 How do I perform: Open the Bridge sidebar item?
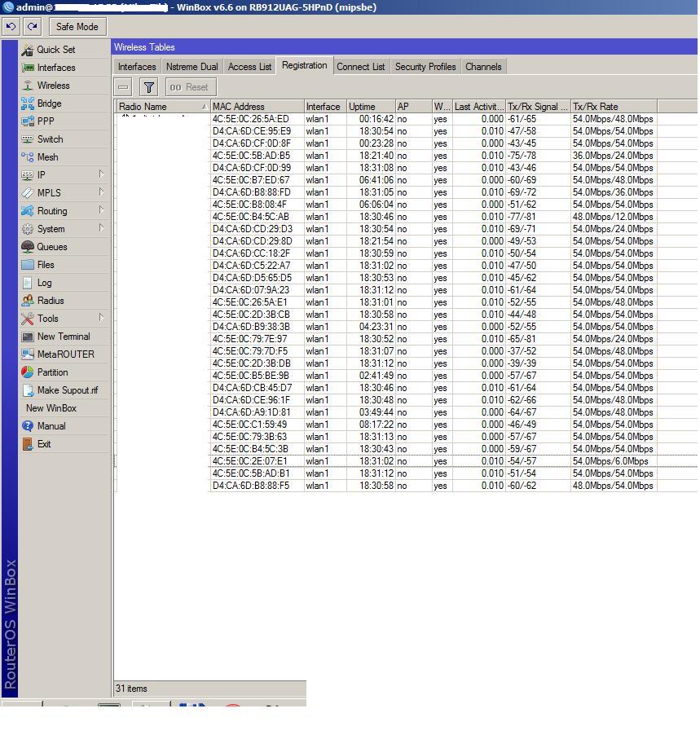tap(49, 103)
